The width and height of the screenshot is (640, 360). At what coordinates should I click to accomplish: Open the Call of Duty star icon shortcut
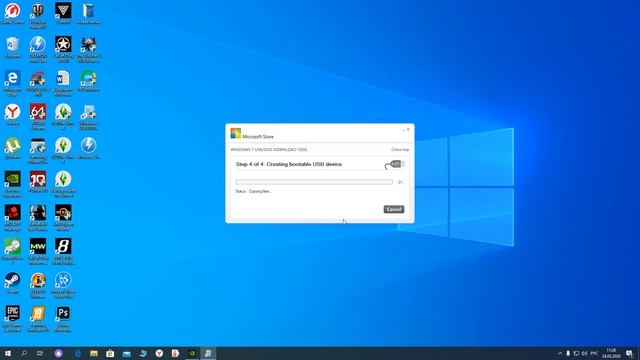pyautogui.click(x=63, y=49)
